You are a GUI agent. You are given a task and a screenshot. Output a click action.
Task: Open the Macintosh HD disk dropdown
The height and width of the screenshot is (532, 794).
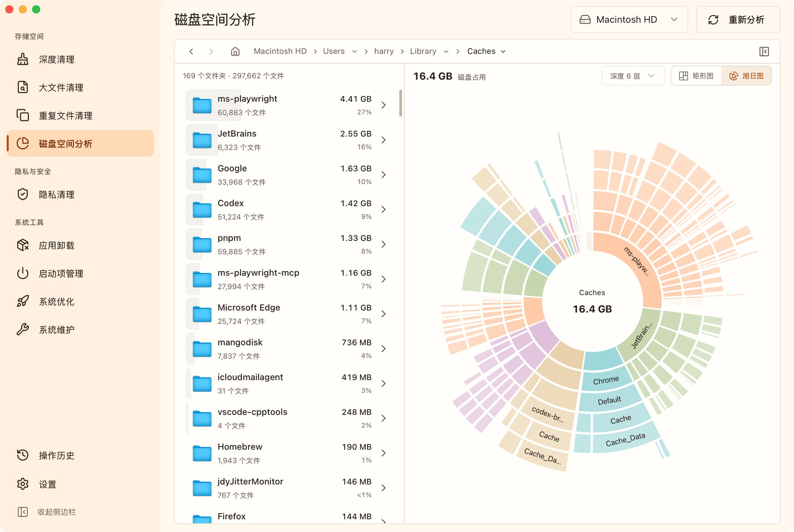[x=629, y=20]
